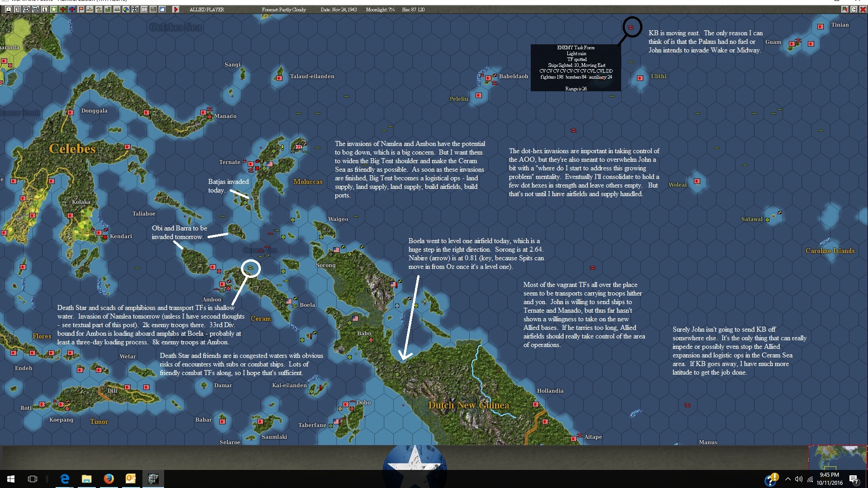Open the Windows Start menu

pyautogui.click(x=11, y=479)
